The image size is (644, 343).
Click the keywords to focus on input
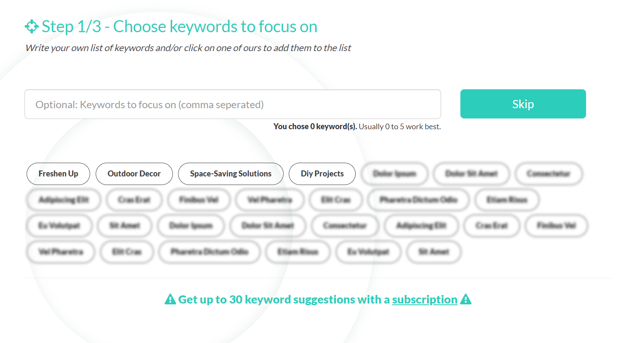233,104
